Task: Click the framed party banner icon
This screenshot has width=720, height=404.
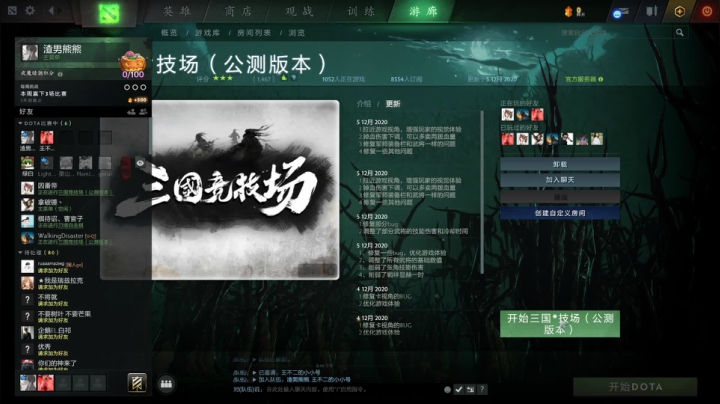Action: tap(137, 383)
